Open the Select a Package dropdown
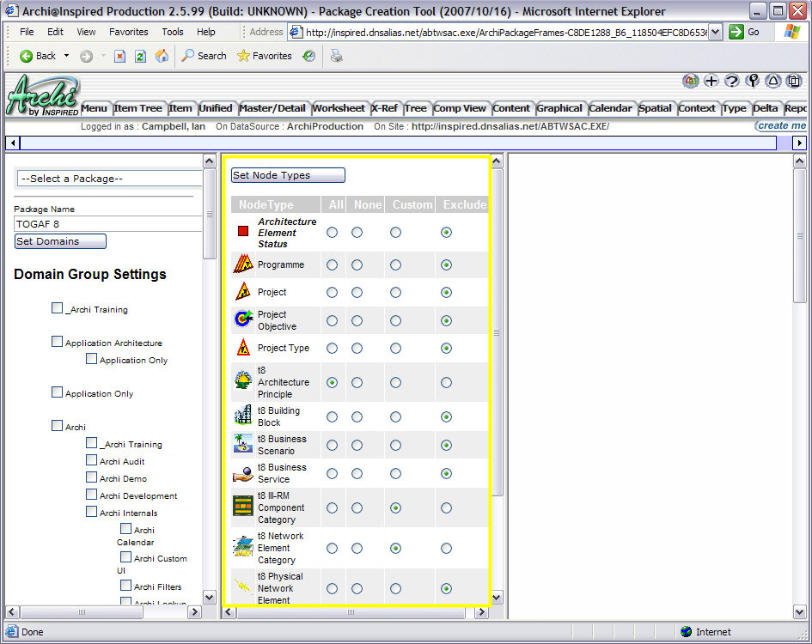The image size is (812, 644). point(109,179)
